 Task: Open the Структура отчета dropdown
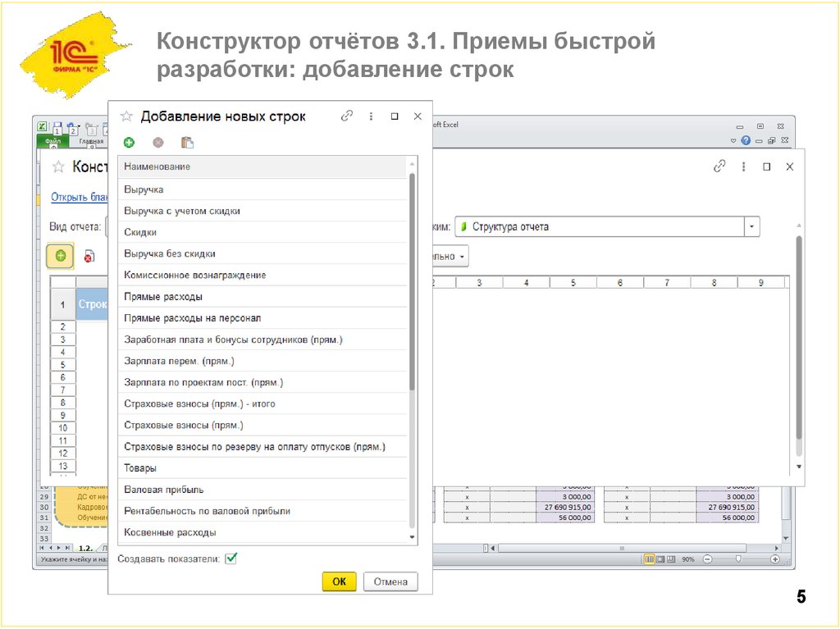coord(751,227)
